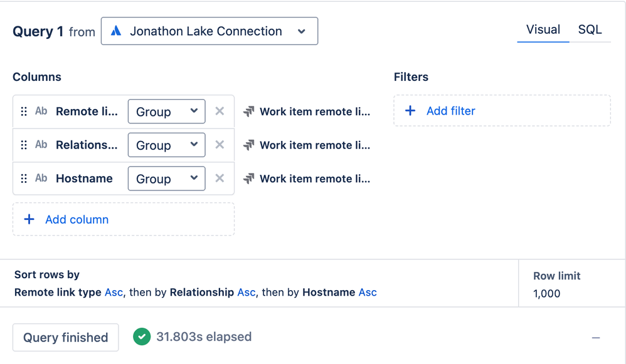The width and height of the screenshot is (626, 364).
Task: Switch to the SQL tab
Action: pos(590,29)
